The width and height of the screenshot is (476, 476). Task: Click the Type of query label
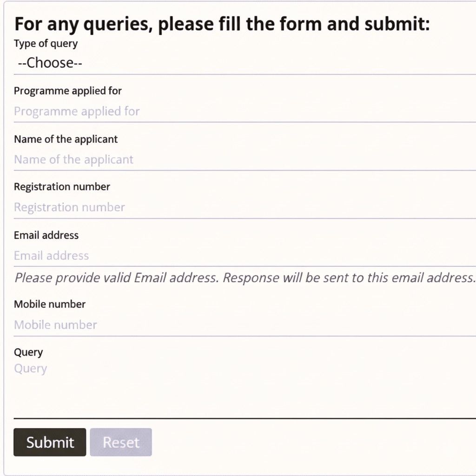pos(46,43)
